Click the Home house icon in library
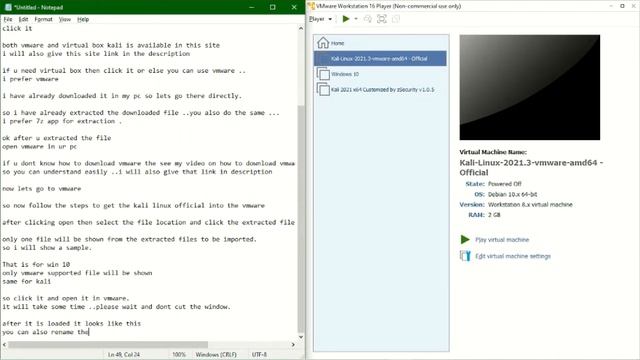The image size is (640, 360). 323,42
